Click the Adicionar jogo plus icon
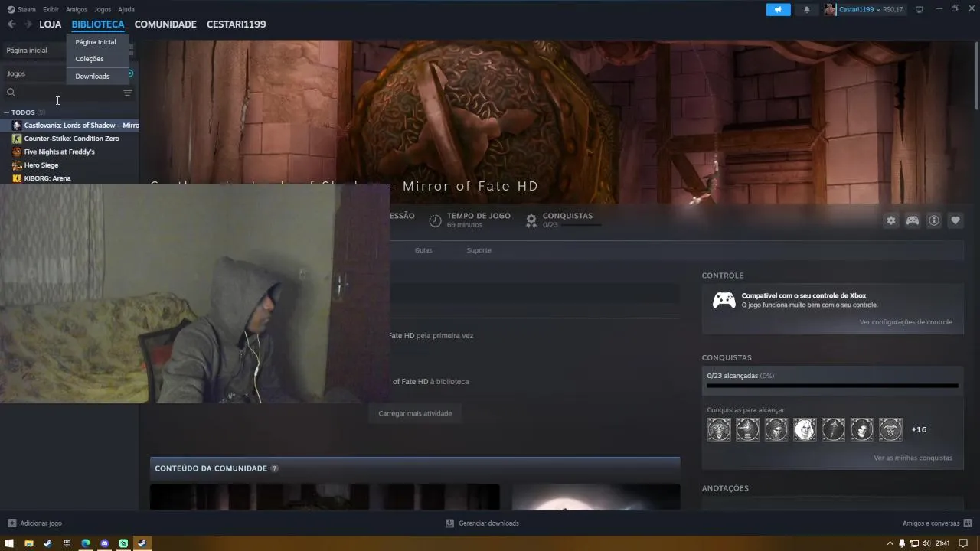980x551 pixels. click(x=11, y=523)
